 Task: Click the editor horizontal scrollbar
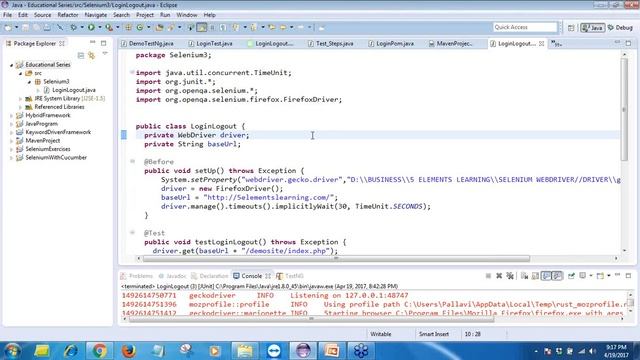pyautogui.click(x=336, y=258)
